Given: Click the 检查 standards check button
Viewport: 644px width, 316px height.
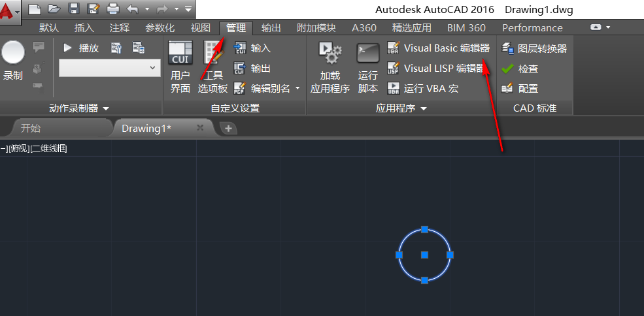Looking at the screenshot, I should click(520, 69).
